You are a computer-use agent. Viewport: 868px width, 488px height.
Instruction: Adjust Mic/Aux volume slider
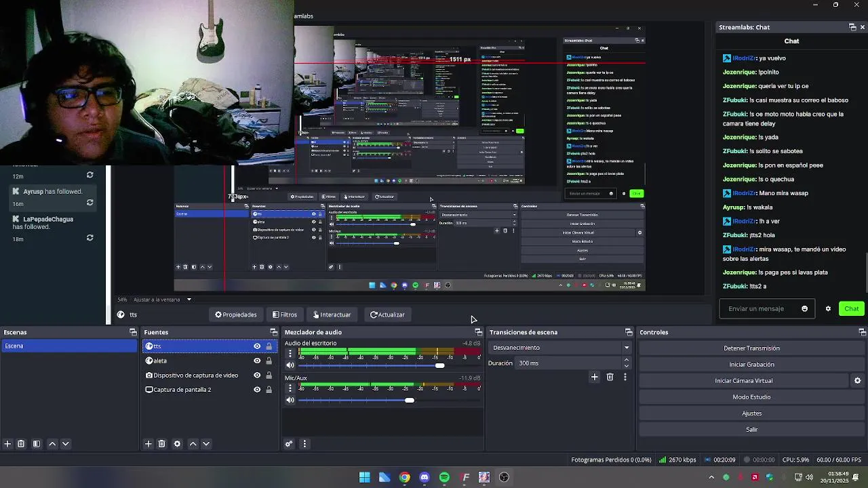[409, 400]
